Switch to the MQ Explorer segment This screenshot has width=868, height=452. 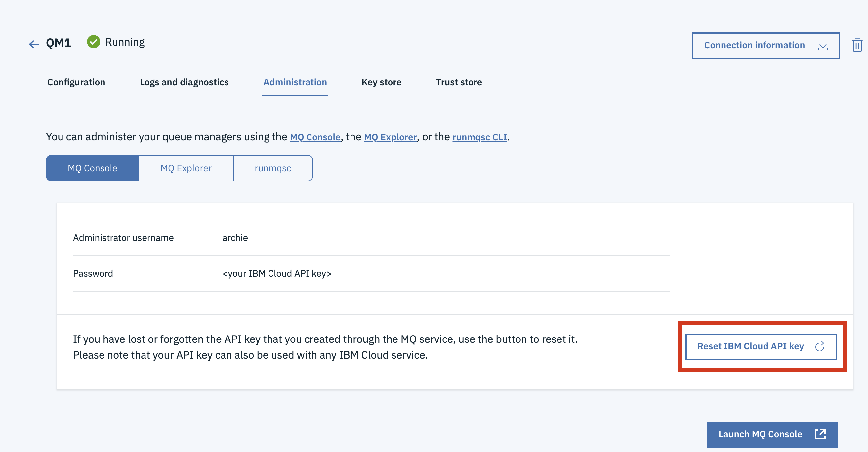coord(186,168)
